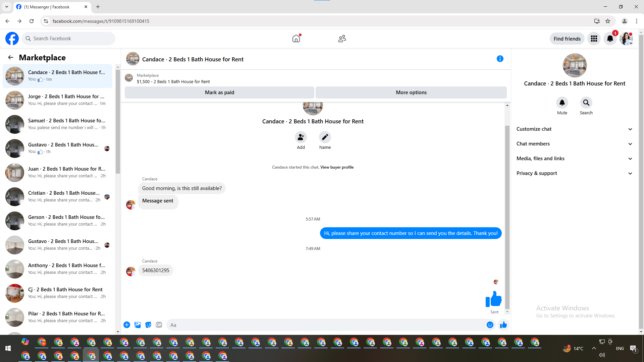This screenshot has width=644, height=362.
Task: Open the Copilot taskbar icon
Action: tap(25, 342)
